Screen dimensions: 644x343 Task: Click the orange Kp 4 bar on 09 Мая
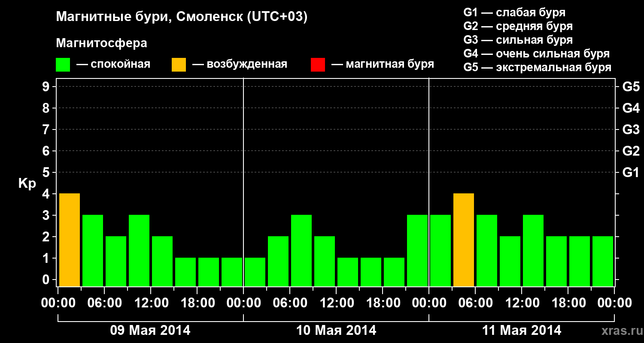70,240
